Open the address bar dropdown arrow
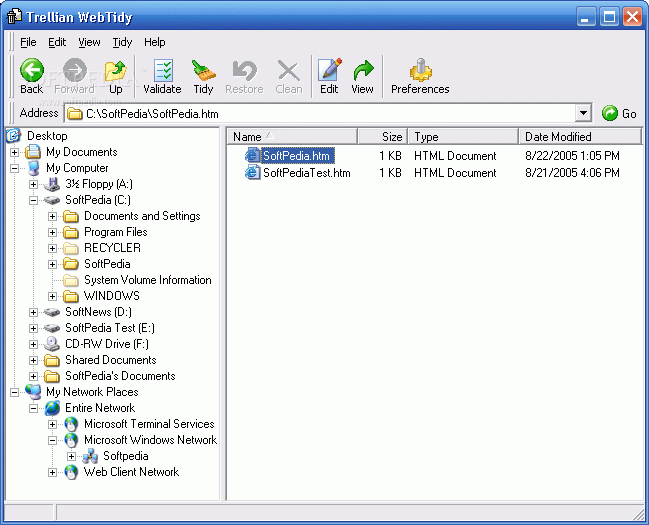The width and height of the screenshot is (649, 525). click(x=583, y=113)
